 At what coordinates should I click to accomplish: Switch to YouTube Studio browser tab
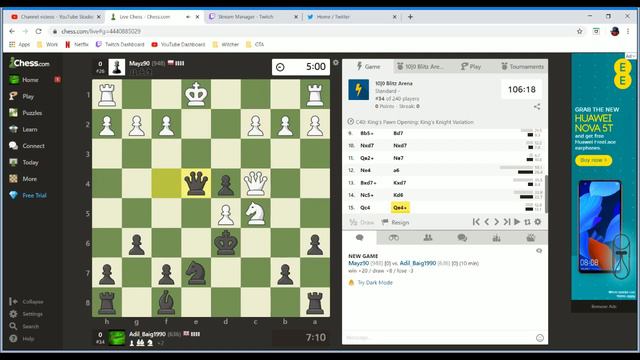(57, 17)
